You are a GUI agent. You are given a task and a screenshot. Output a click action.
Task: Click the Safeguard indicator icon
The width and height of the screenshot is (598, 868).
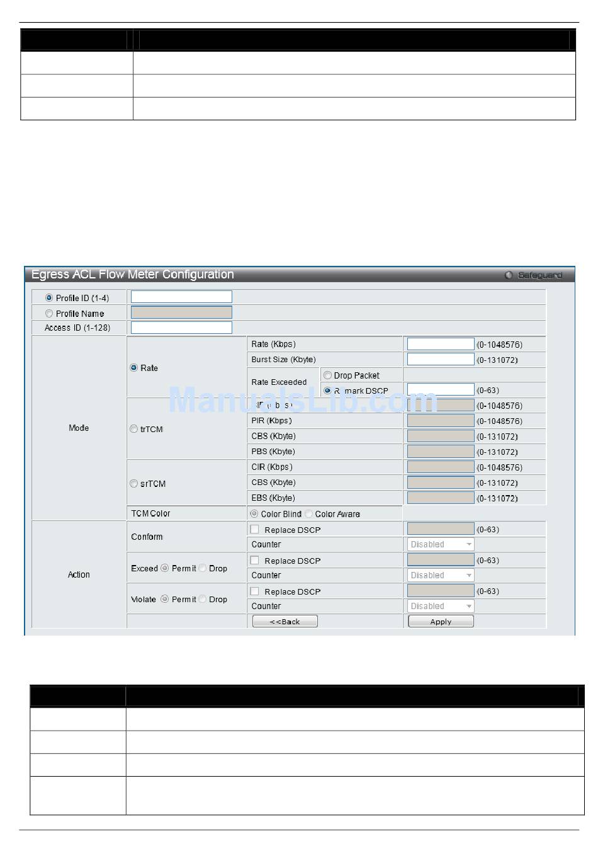click(509, 275)
